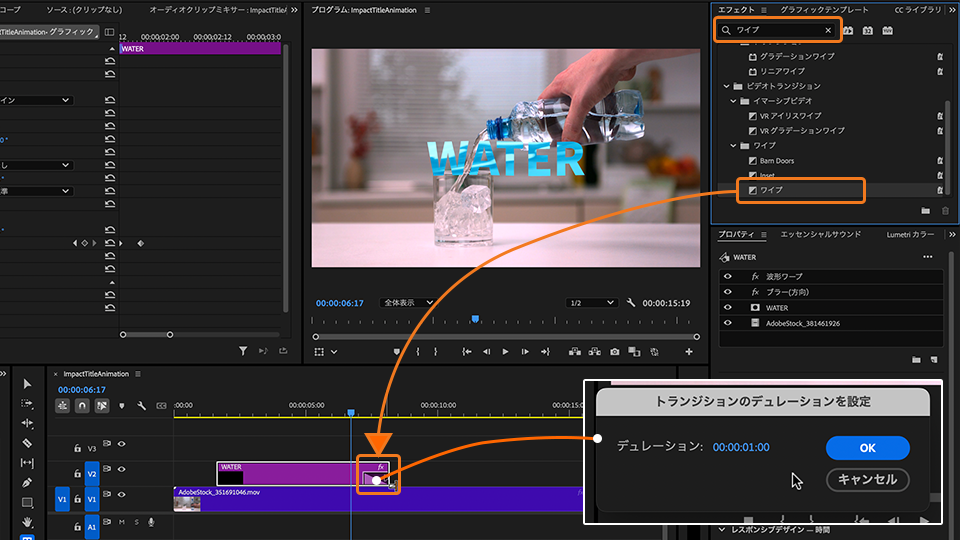The image size is (960, 540).
Task: Toggle lock on track V3
Action: click(77, 448)
